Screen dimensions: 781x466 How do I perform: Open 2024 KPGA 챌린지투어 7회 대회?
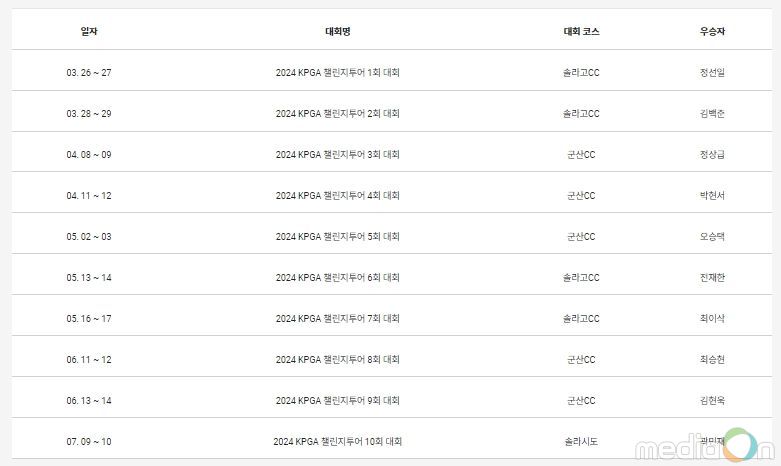pyautogui.click(x=338, y=319)
